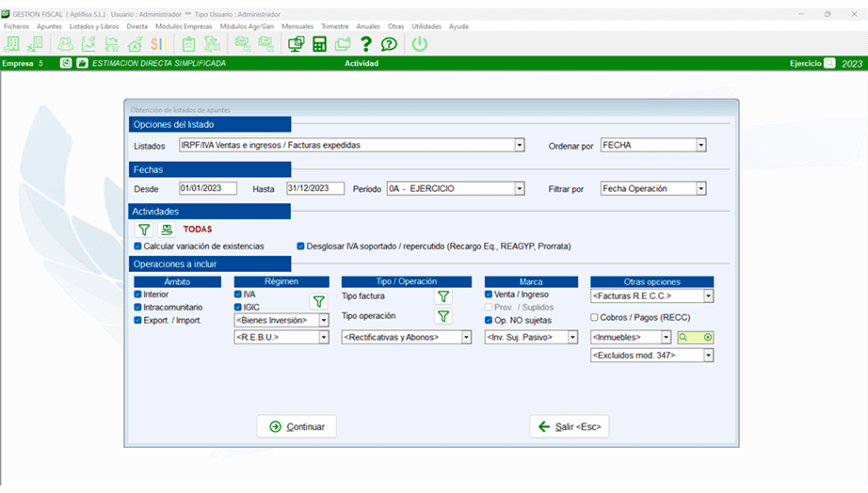
Task: Click the Tipo factura filter funnel
Action: 442,296
